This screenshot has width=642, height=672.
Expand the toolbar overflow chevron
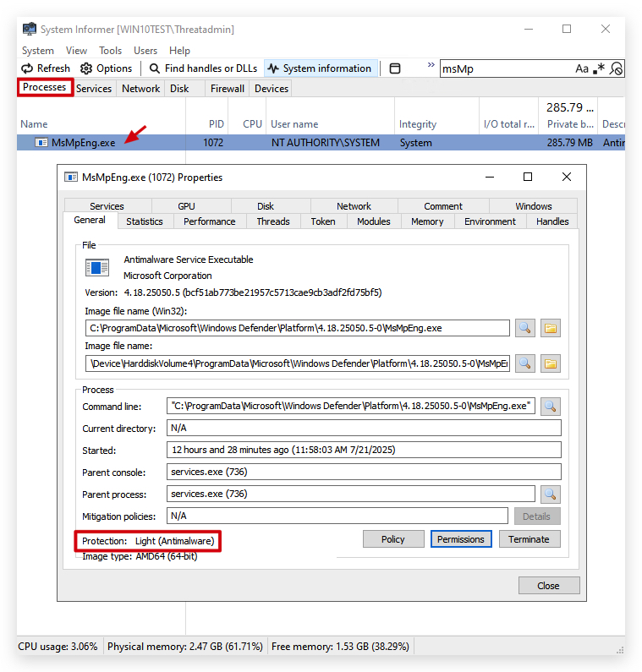pyautogui.click(x=431, y=65)
